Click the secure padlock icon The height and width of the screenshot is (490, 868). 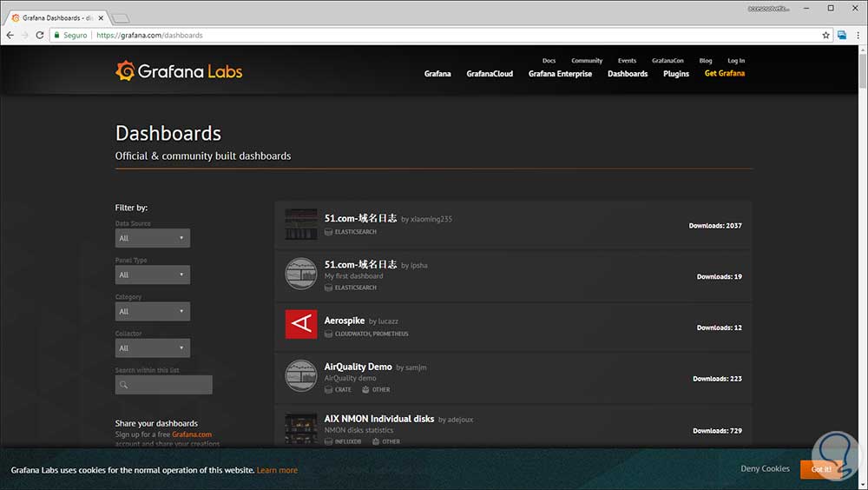click(56, 35)
